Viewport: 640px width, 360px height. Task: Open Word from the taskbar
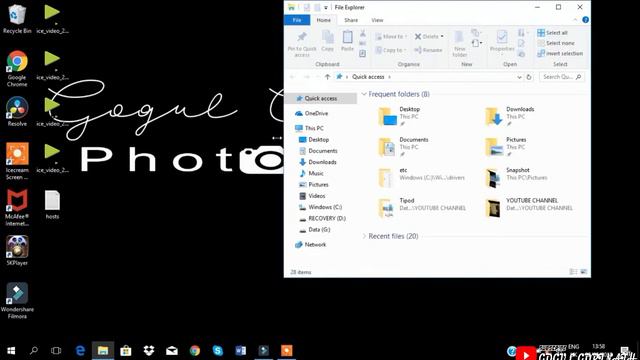pos(240,350)
